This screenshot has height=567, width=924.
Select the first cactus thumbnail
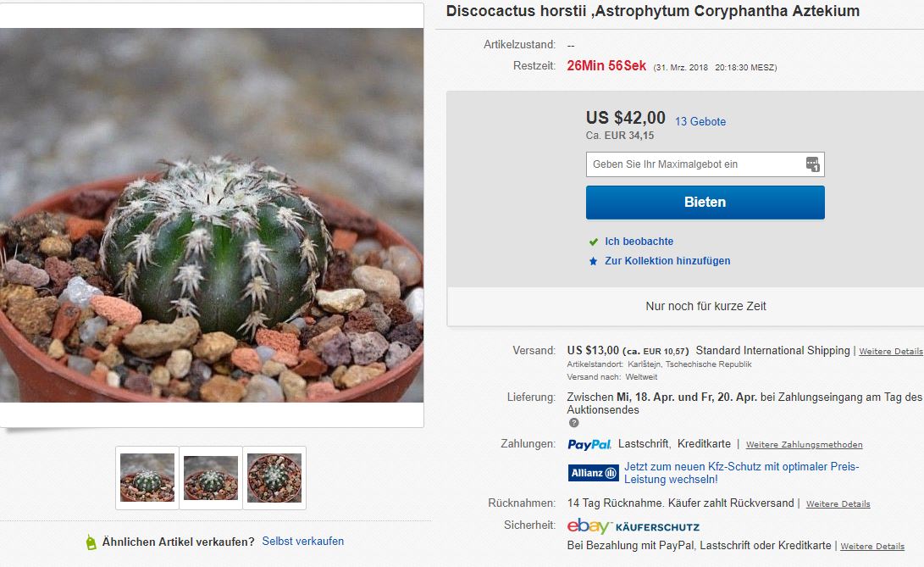tap(147, 478)
